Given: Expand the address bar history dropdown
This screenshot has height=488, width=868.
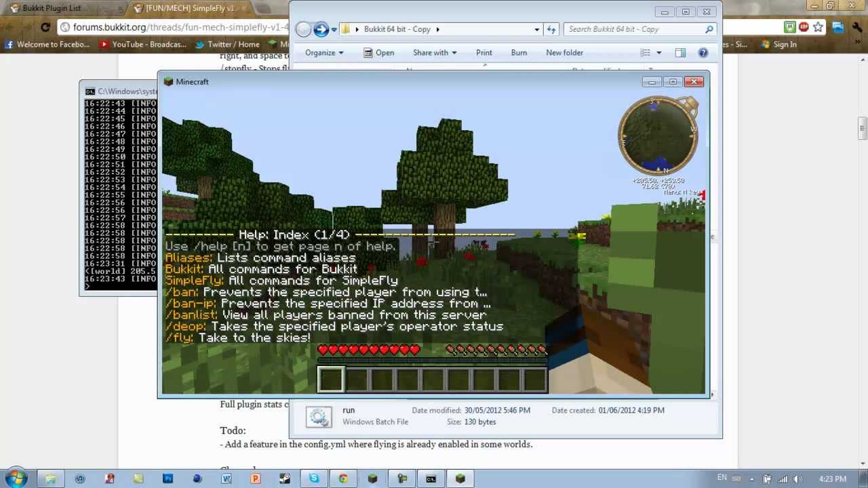Looking at the screenshot, I should tap(537, 29).
